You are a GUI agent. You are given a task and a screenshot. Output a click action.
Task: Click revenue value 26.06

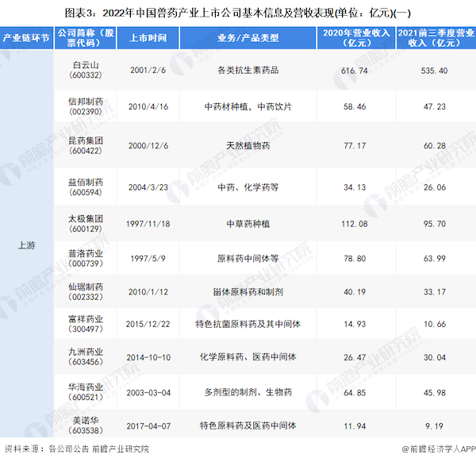pyautogui.click(x=435, y=187)
